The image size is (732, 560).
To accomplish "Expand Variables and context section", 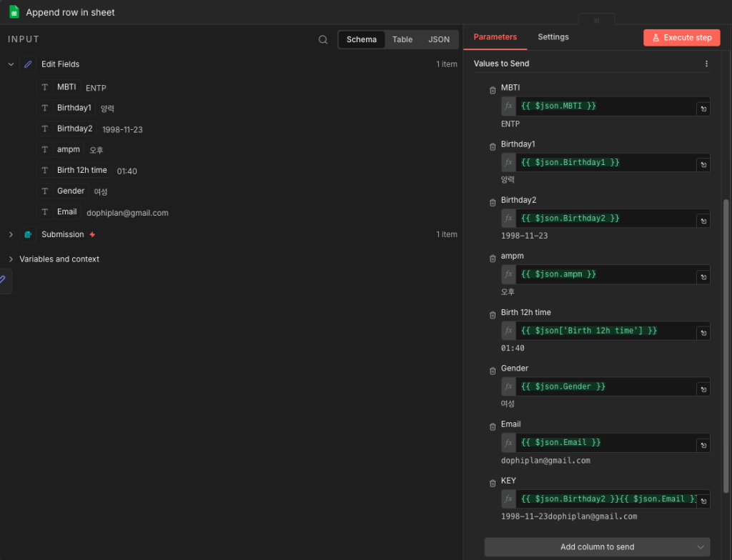I will [x=11, y=259].
